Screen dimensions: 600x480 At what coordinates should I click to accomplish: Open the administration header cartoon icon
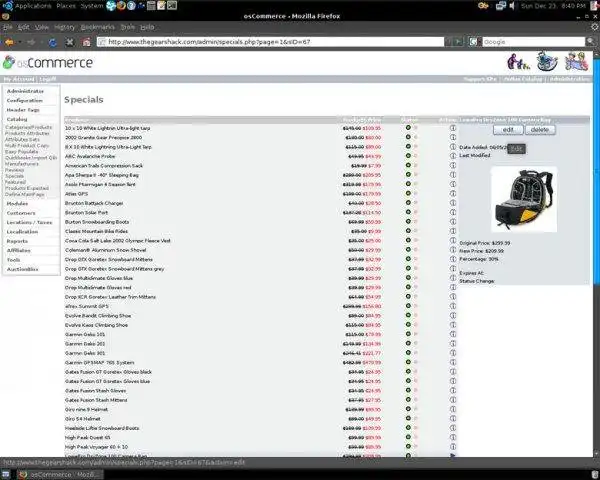(576, 61)
